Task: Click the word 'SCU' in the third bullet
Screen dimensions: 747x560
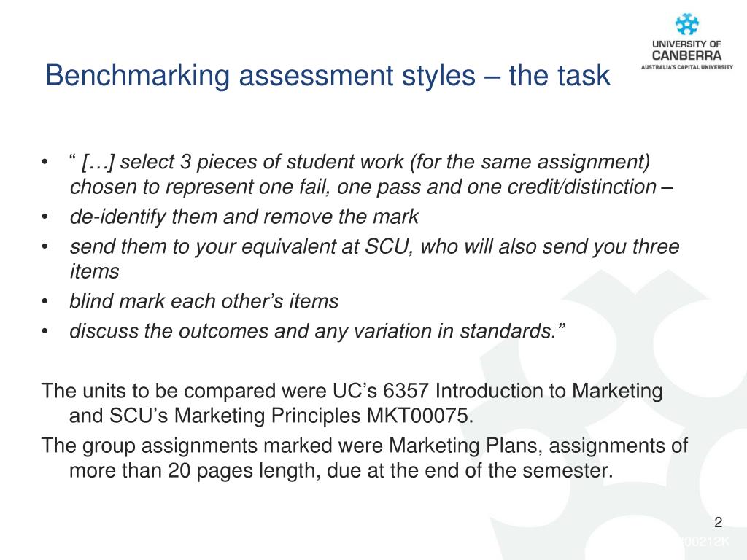Action: (x=387, y=247)
